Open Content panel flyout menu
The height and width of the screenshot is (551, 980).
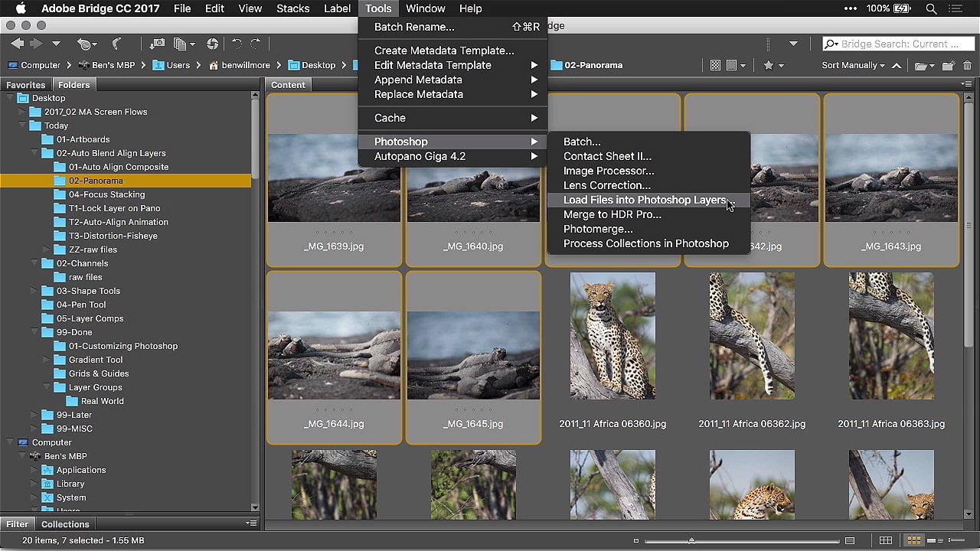tap(967, 84)
